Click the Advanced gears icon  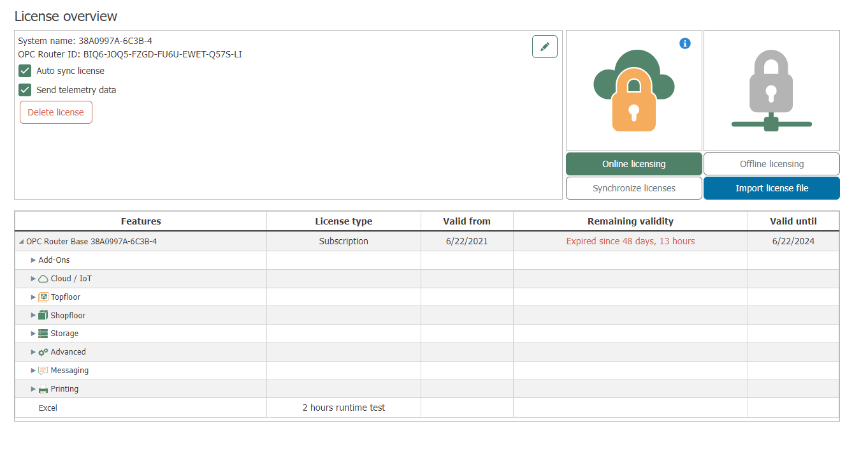click(x=43, y=352)
